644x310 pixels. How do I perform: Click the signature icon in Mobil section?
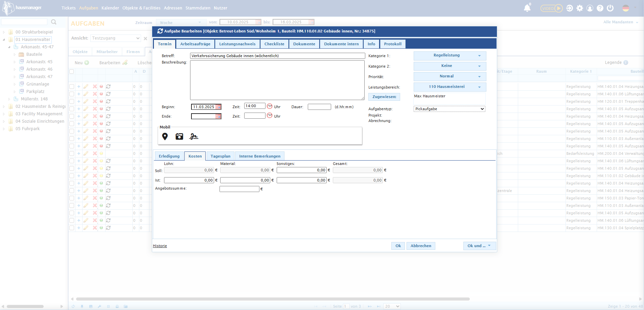pos(194,137)
